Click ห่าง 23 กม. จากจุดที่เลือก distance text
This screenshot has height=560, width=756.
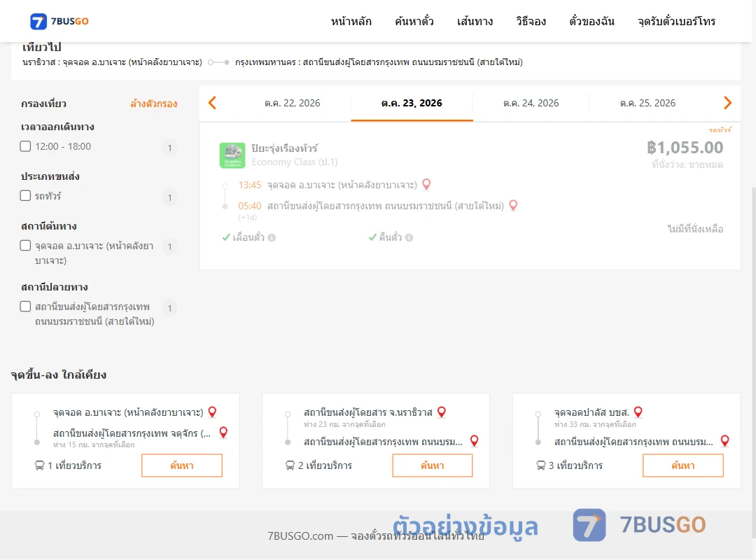coord(344,424)
